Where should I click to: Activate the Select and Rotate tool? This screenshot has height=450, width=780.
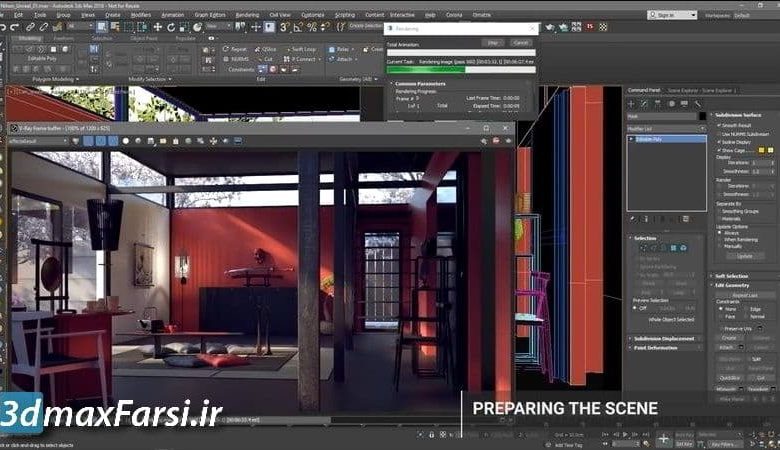171,27
